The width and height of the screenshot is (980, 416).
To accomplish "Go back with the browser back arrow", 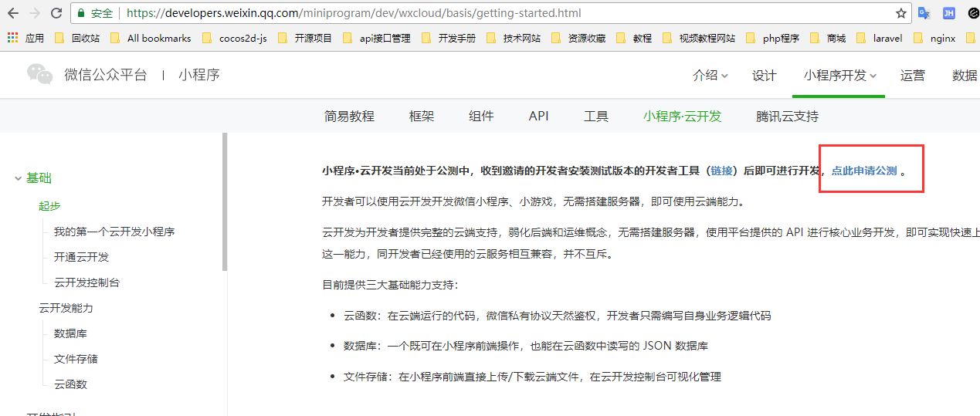I will (13, 13).
